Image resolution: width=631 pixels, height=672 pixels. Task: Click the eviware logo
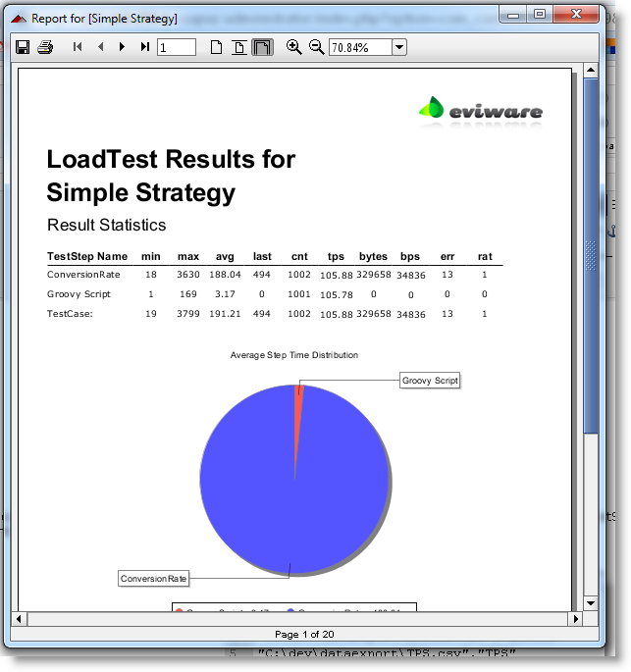click(481, 111)
